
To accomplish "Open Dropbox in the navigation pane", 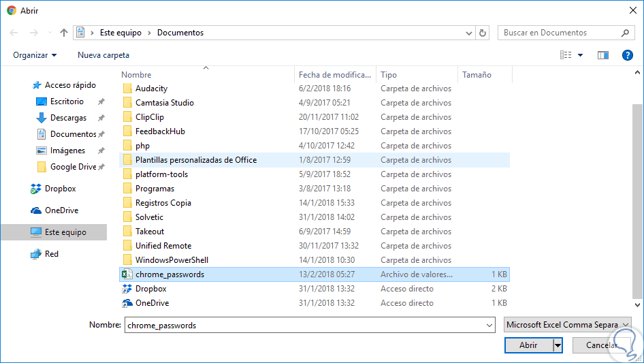I will point(60,189).
